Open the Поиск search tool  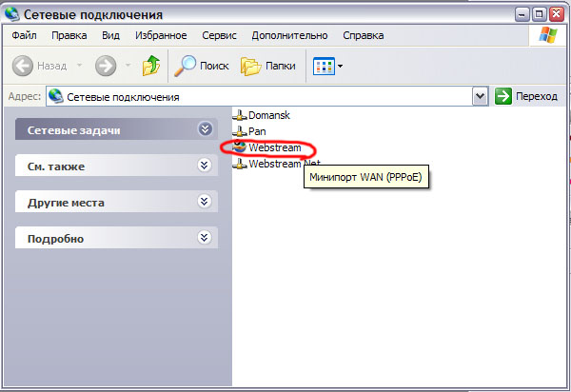coord(202,66)
